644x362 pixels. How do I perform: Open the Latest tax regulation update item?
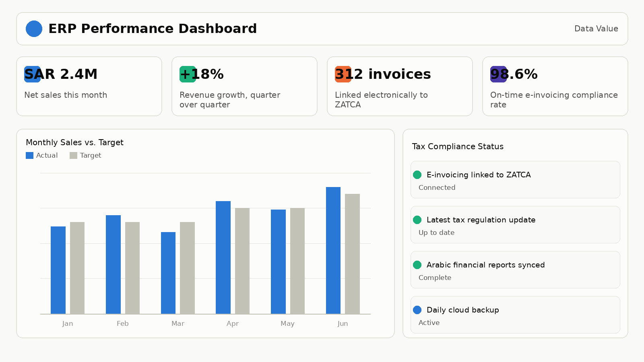pyautogui.click(x=515, y=224)
